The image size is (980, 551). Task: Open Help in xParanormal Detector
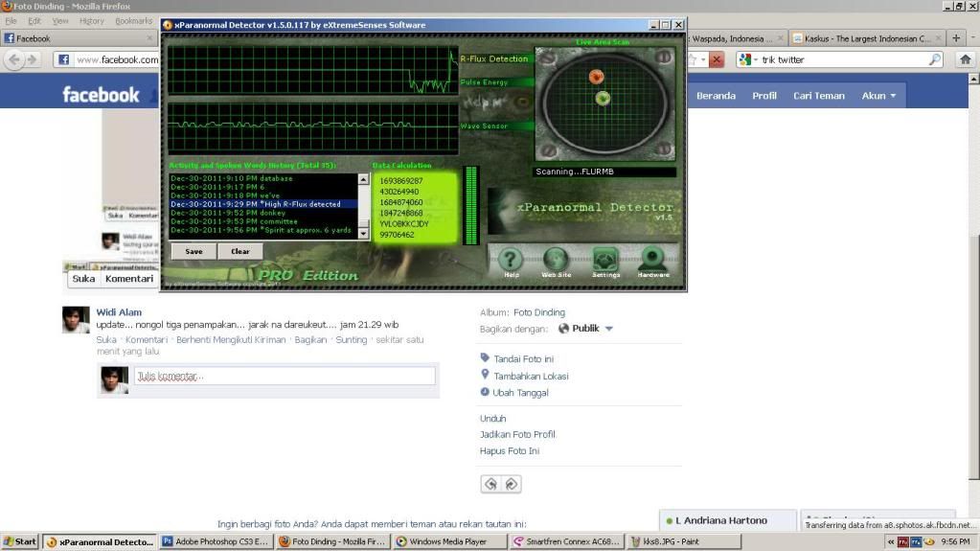coord(510,260)
